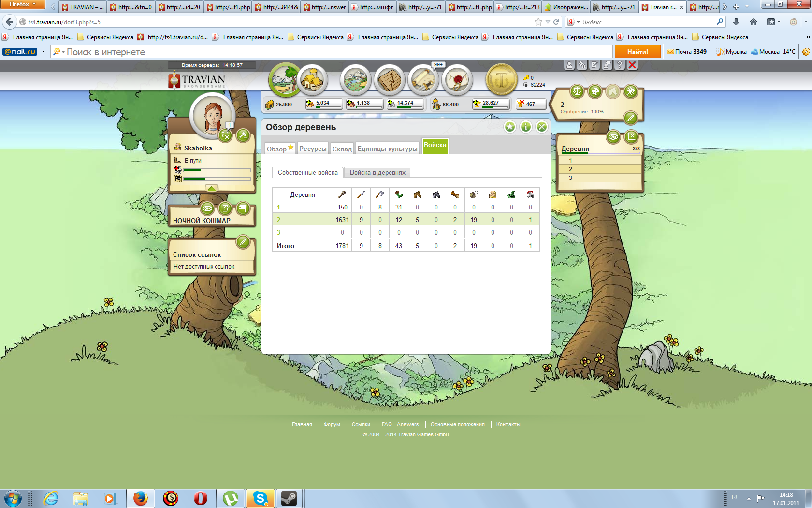Open the hero auctions hammer icon

pos(243,135)
